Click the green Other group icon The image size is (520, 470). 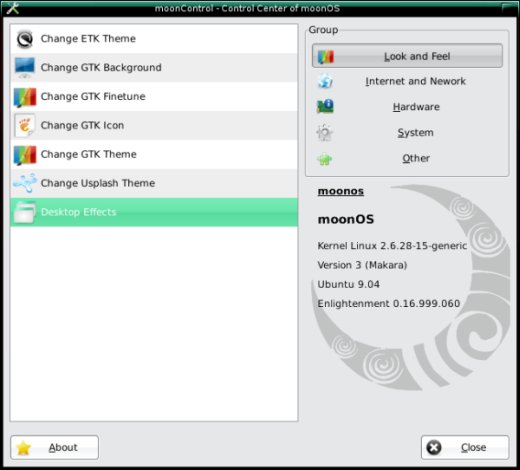click(325, 159)
